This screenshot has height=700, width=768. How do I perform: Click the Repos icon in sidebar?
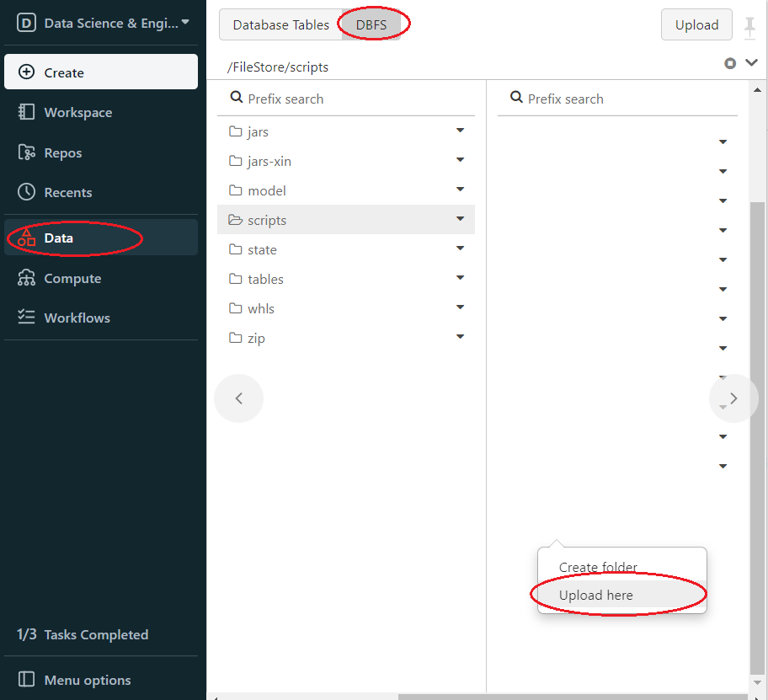tap(27, 152)
